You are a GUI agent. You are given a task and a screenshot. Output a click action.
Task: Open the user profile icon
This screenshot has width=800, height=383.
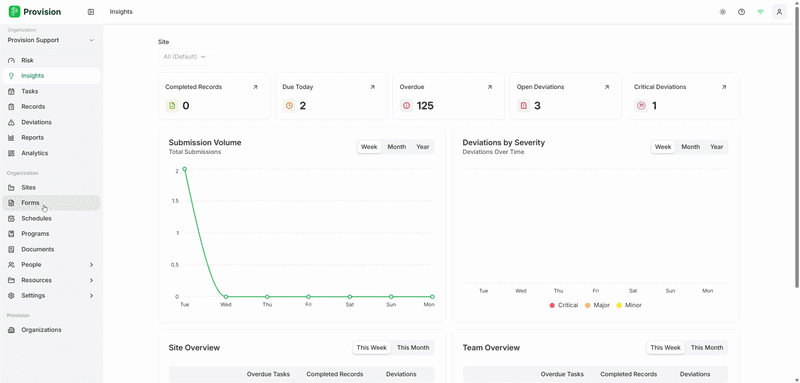point(779,12)
